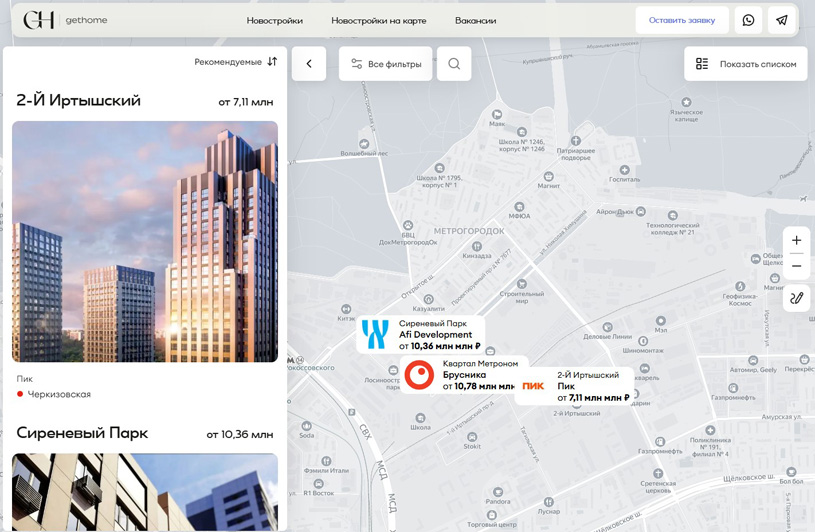Go to Новостройки menu item
This screenshot has width=815, height=532.
click(274, 21)
